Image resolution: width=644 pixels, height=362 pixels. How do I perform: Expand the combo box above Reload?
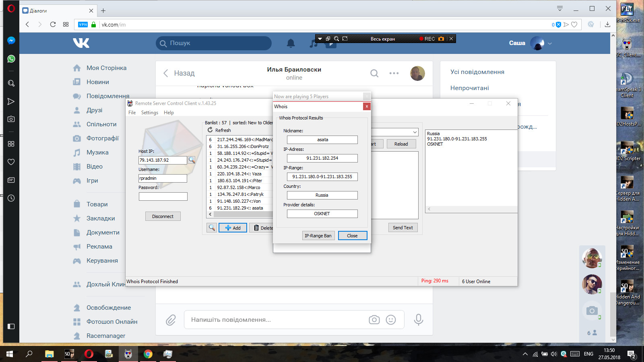[x=415, y=132]
